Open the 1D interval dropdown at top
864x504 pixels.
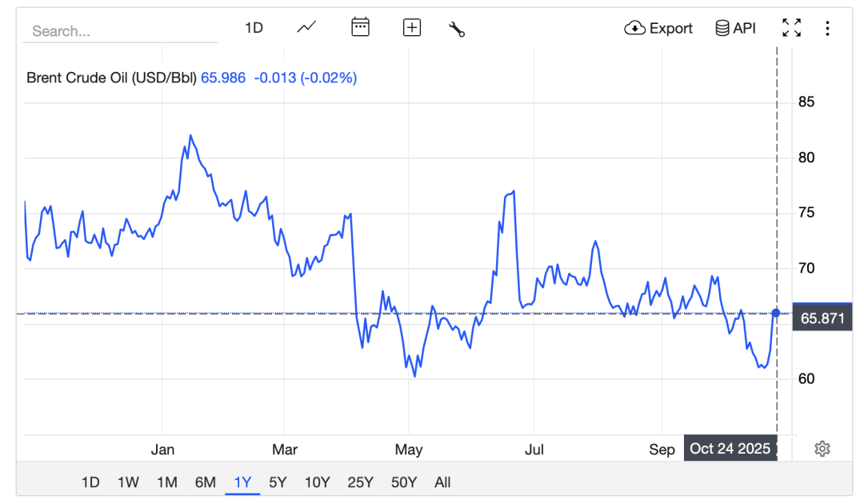point(254,28)
